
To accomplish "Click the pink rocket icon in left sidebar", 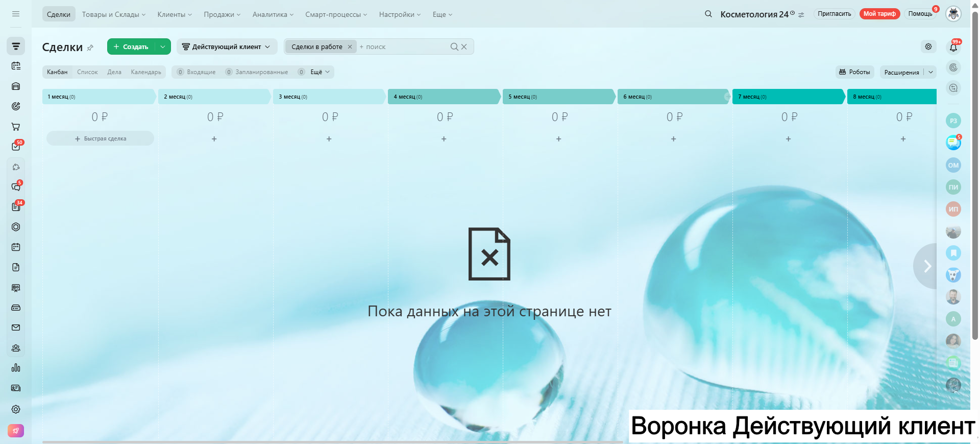I will [x=16, y=431].
